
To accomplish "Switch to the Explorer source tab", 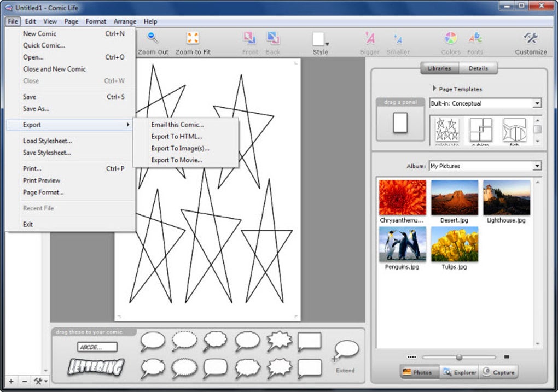I will (x=460, y=372).
